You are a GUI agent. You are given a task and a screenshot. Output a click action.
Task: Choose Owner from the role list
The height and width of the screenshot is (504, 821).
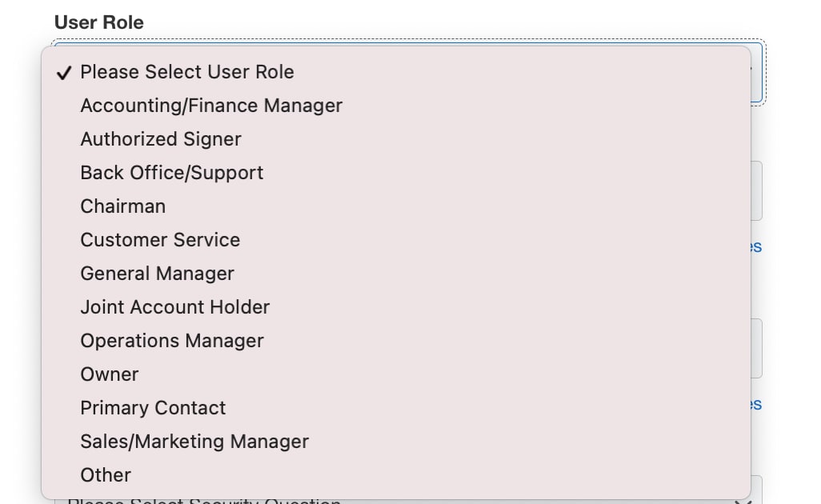click(x=110, y=374)
